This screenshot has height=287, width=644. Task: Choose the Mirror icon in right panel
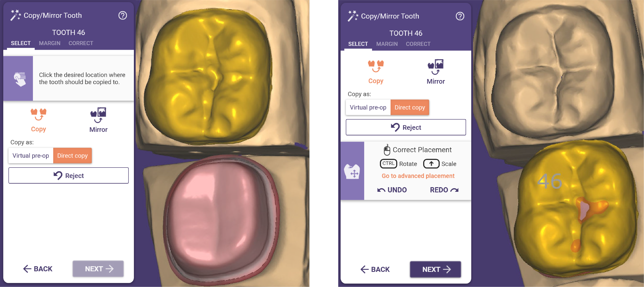click(x=436, y=67)
